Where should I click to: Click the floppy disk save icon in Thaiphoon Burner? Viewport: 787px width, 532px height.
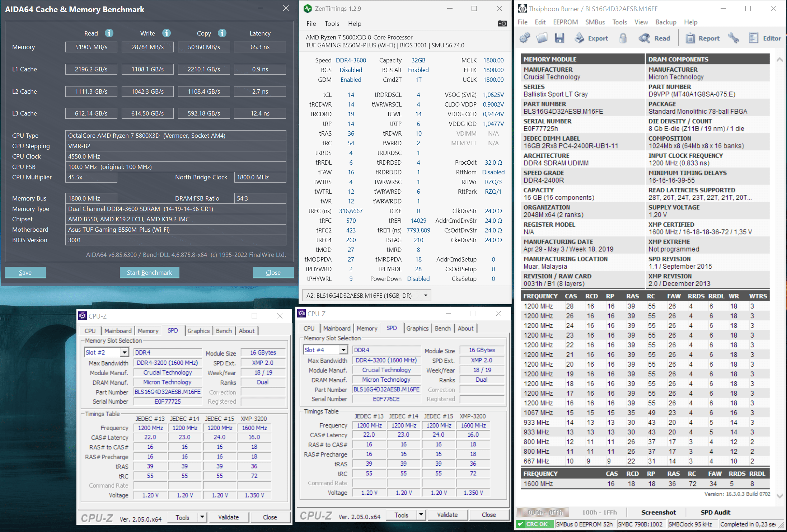pyautogui.click(x=559, y=38)
